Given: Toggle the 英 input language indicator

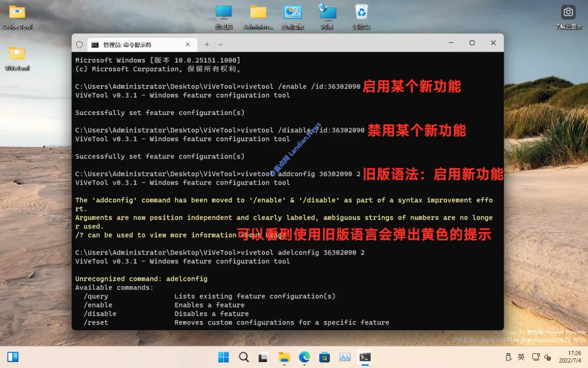Looking at the screenshot, I should (522, 357).
